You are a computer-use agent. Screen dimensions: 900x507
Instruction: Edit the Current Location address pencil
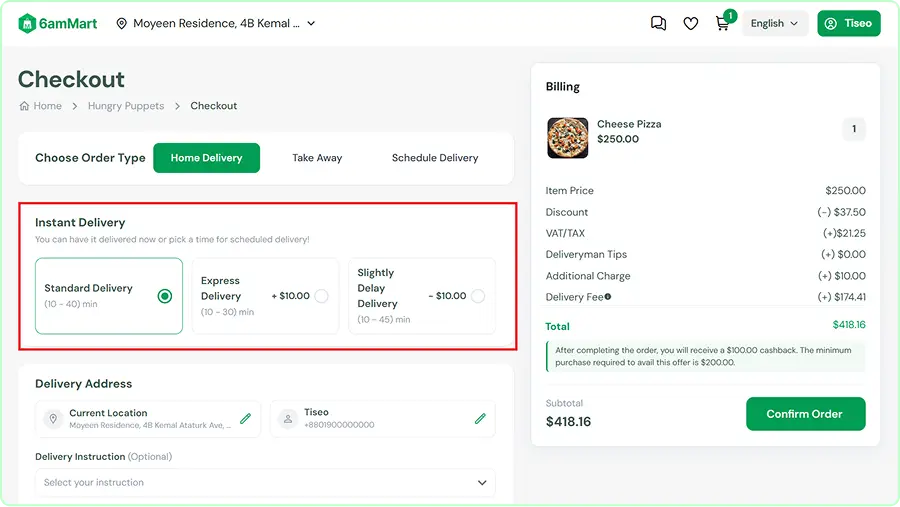pos(246,419)
